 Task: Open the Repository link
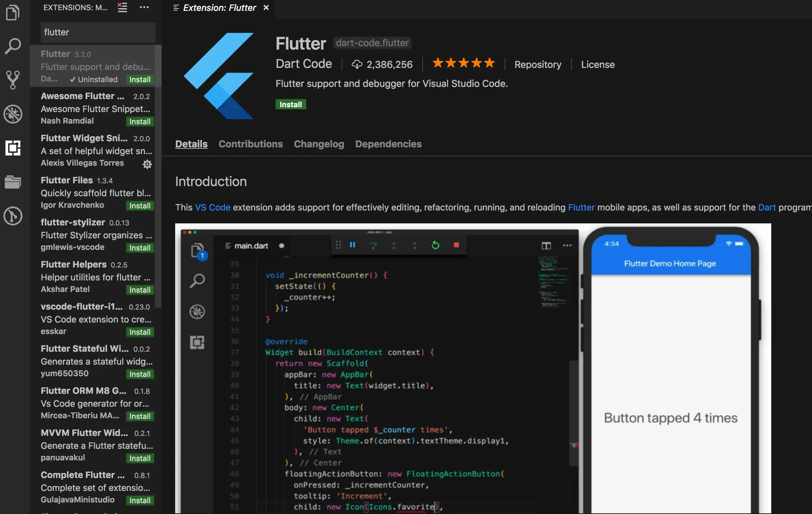coord(538,65)
